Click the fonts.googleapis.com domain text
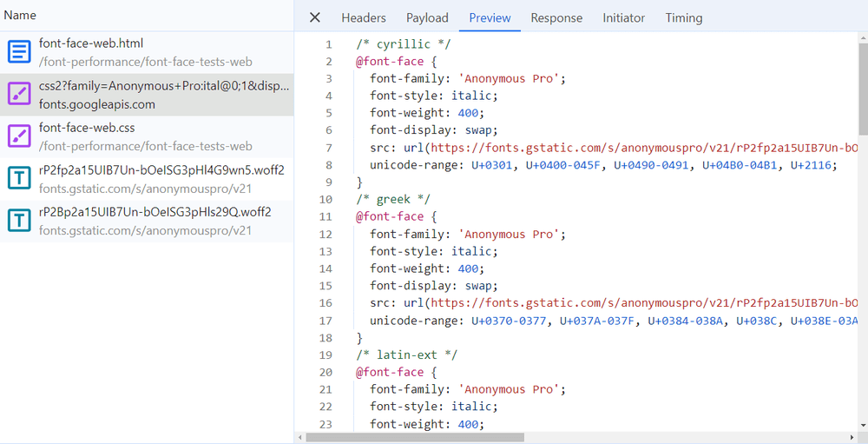The image size is (868, 444). (97, 105)
